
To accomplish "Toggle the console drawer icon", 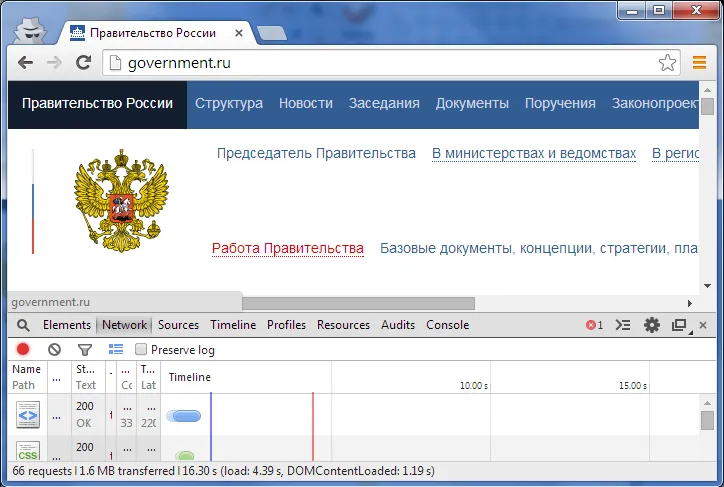I will click(x=623, y=325).
